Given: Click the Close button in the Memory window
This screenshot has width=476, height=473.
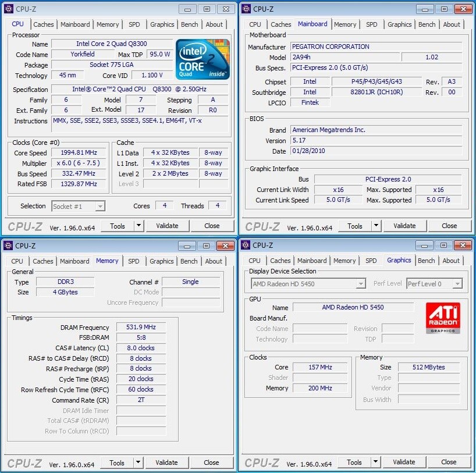Looking at the screenshot, I should tap(211, 463).
